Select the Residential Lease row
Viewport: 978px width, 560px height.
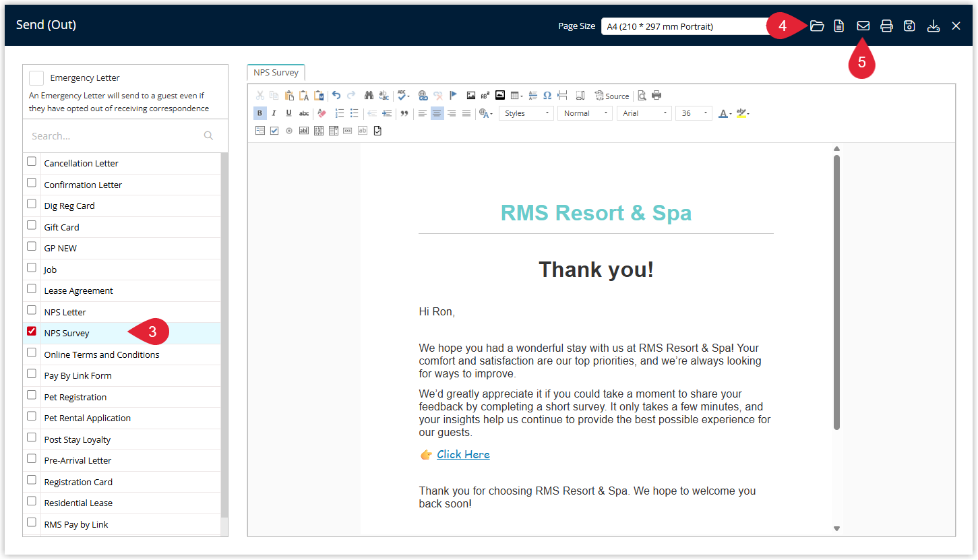(x=122, y=503)
